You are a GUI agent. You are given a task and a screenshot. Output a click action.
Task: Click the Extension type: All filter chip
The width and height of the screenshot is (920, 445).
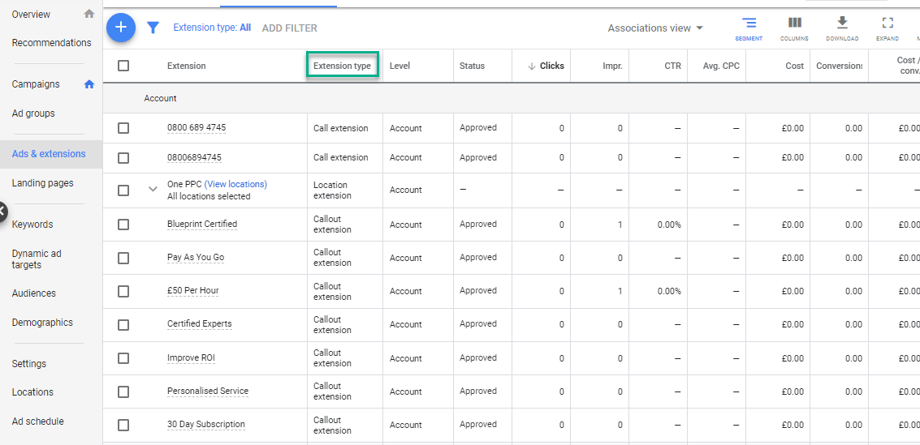click(x=212, y=28)
